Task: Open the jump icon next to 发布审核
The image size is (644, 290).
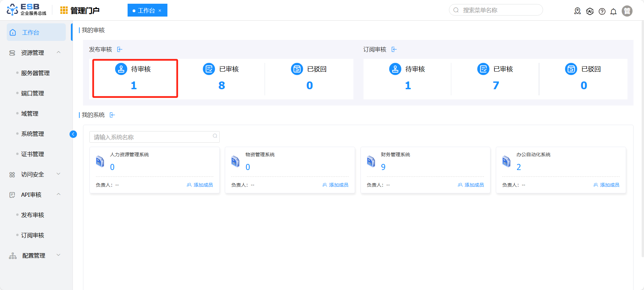Action: tap(120, 50)
